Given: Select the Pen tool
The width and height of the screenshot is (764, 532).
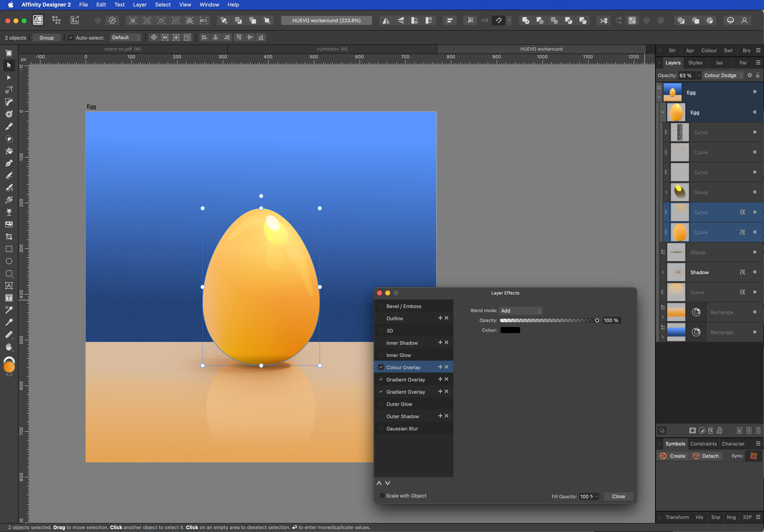Looking at the screenshot, I should coord(9,163).
